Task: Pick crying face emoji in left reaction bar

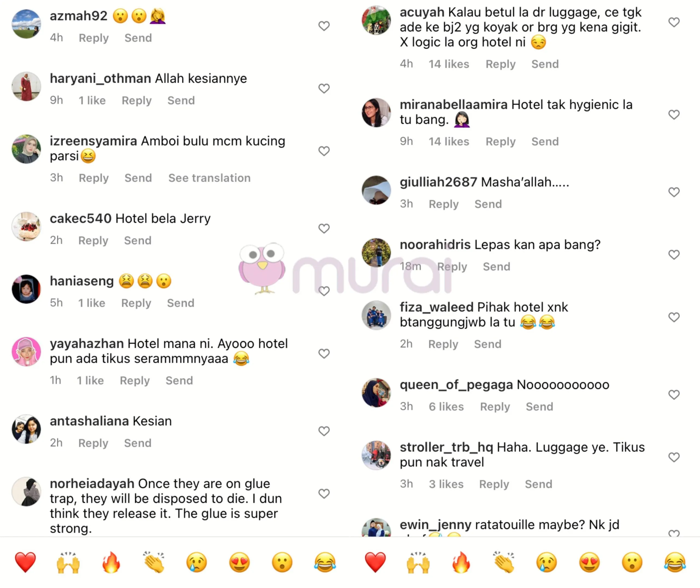Action: click(x=196, y=562)
